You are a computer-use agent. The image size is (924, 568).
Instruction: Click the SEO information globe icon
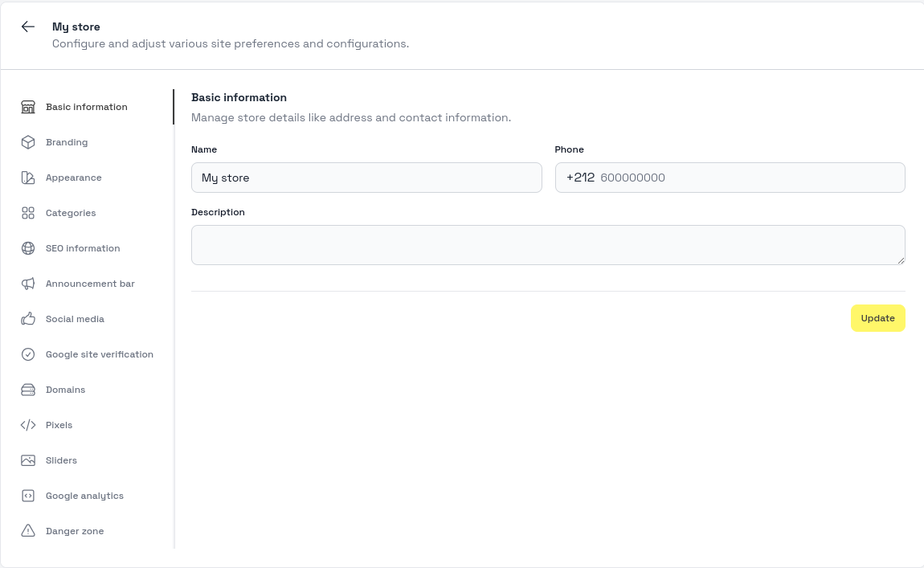(x=28, y=248)
